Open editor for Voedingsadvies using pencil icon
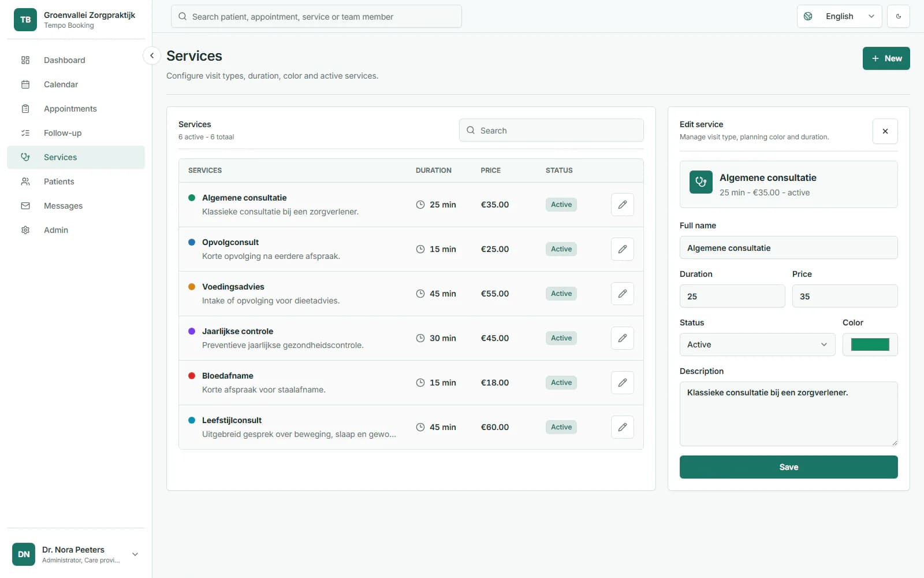Image resolution: width=924 pixels, height=578 pixels. pos(623,294)
